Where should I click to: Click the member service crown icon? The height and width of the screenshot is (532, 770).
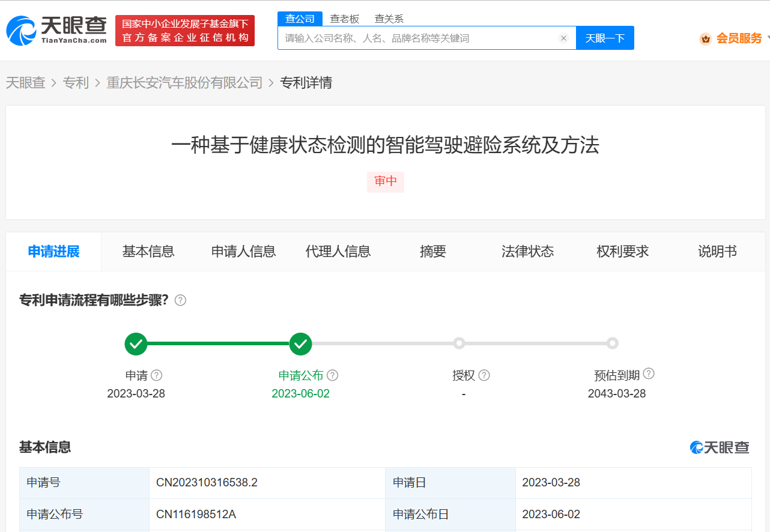pos(706,38)
